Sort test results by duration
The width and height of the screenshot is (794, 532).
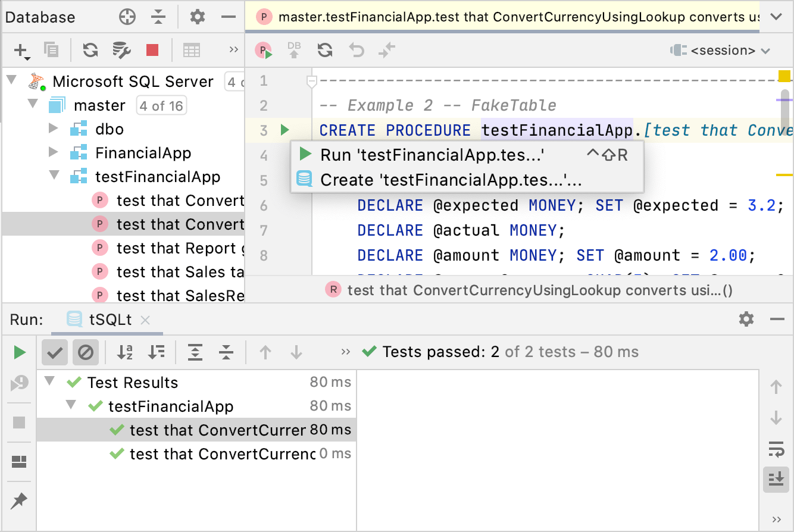(157, 352)
